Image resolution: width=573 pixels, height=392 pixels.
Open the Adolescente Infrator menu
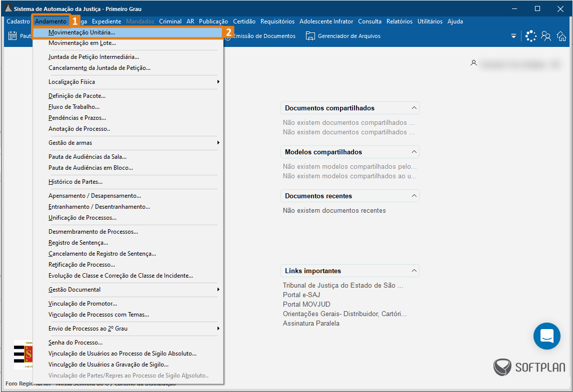coord(326,21)
